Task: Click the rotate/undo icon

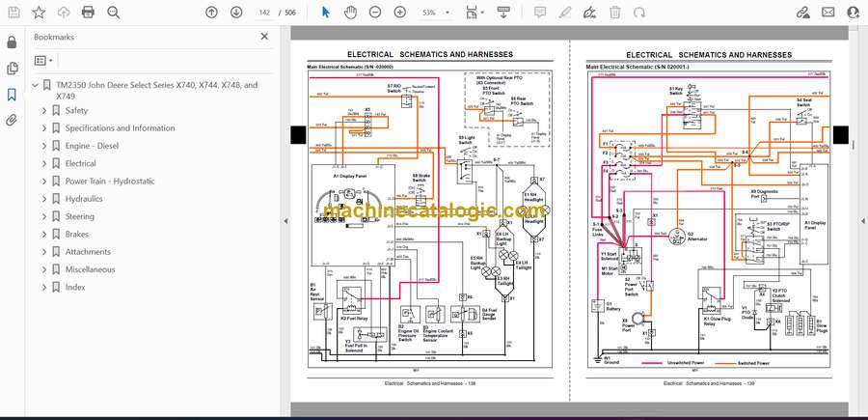Action: pyautogui.click(x=639, y=13)
